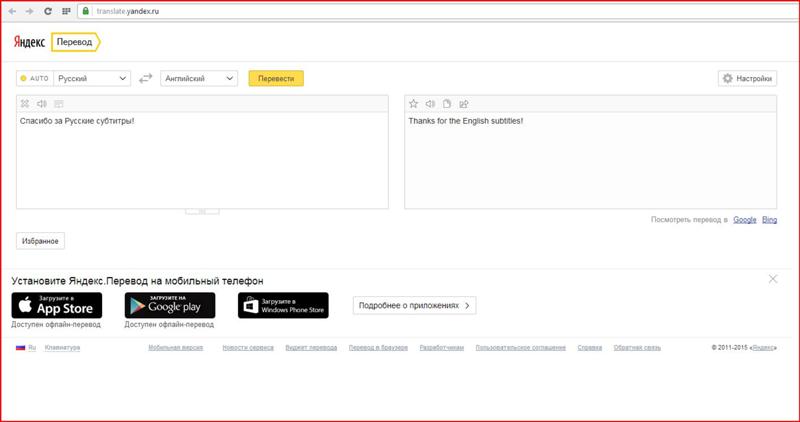Open the Google play download badge

tap(170, 305)
